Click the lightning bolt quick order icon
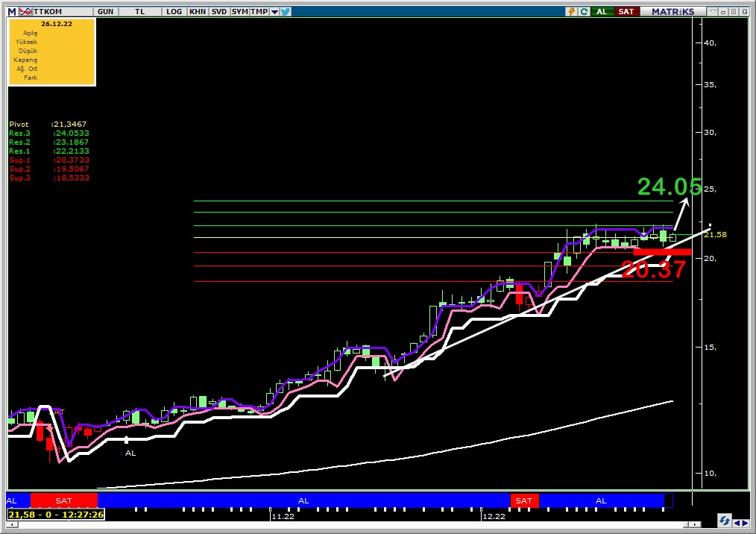 (571, 11)
